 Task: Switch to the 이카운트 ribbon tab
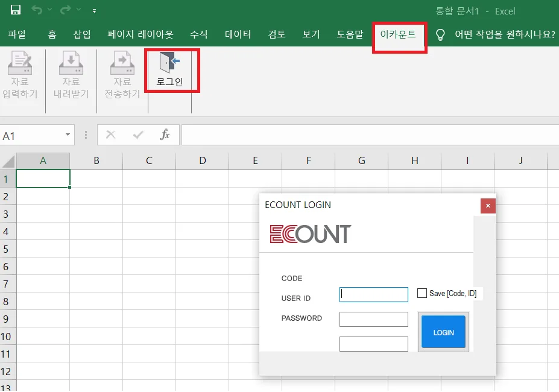click(x=398, y=34)
